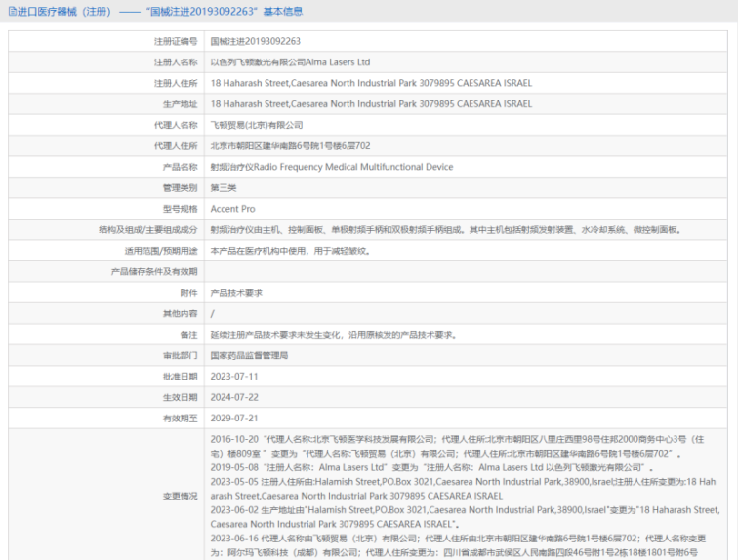Click the 注册人住所 address value
This screenshot has width=738, height=560.
tap(371, 83)
